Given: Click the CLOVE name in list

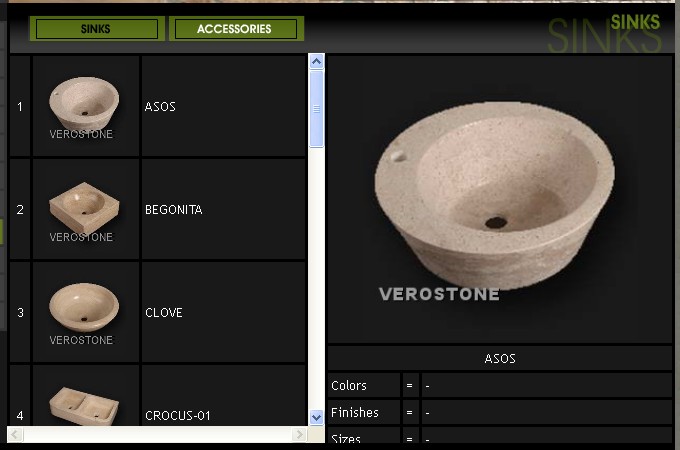Looking at the screenshot, I should pos(163,313).
